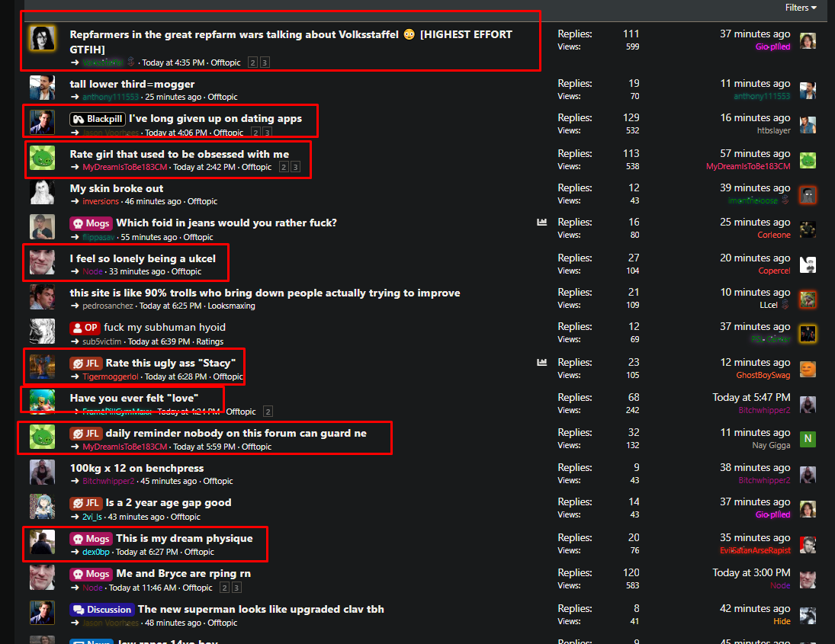The image size is (835, 644).
Task: Open last poster 'EvilSatanArseRapist' profile
Action: 755,550
